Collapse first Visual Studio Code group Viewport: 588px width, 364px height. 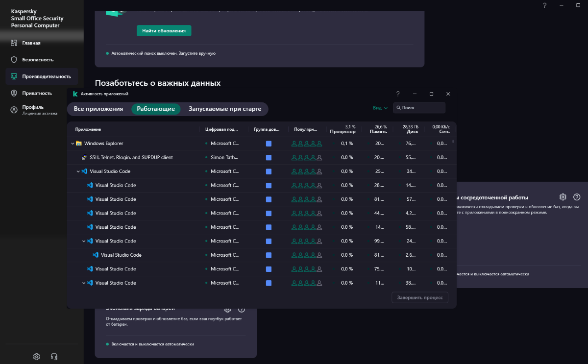coord(78,171)
